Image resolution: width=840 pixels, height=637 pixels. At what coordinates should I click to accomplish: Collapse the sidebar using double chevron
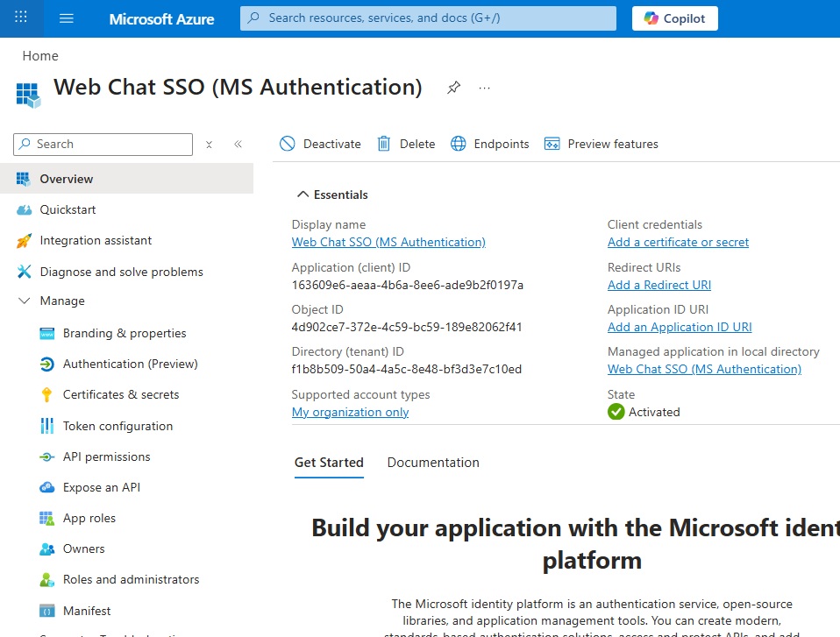[x=238, y=145]
